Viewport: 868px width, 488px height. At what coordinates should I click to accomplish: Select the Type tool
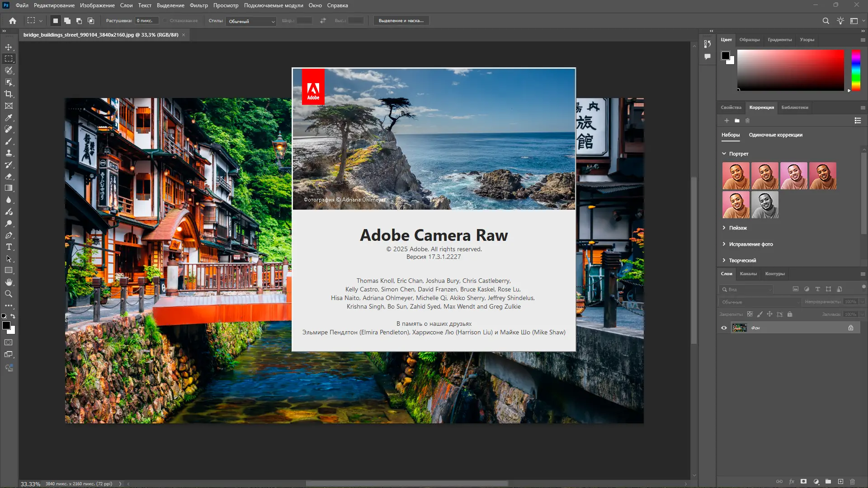pos(9,247)
